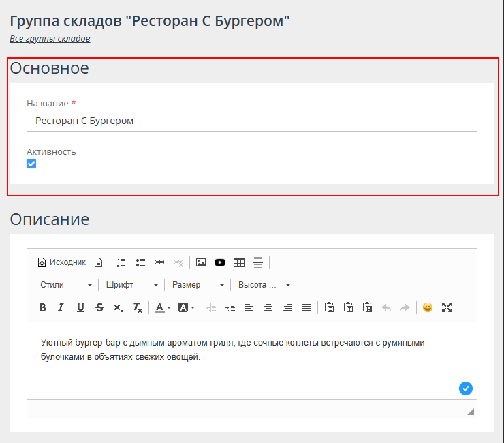Remove text formatting
Image resolution: width=504 pixels, height=443 pixels.
click(x=138, y=308)
